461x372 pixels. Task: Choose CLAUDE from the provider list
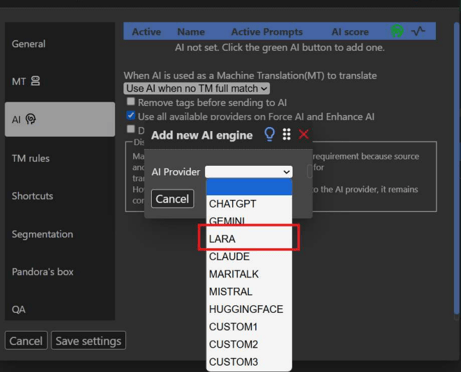point(249,256)
